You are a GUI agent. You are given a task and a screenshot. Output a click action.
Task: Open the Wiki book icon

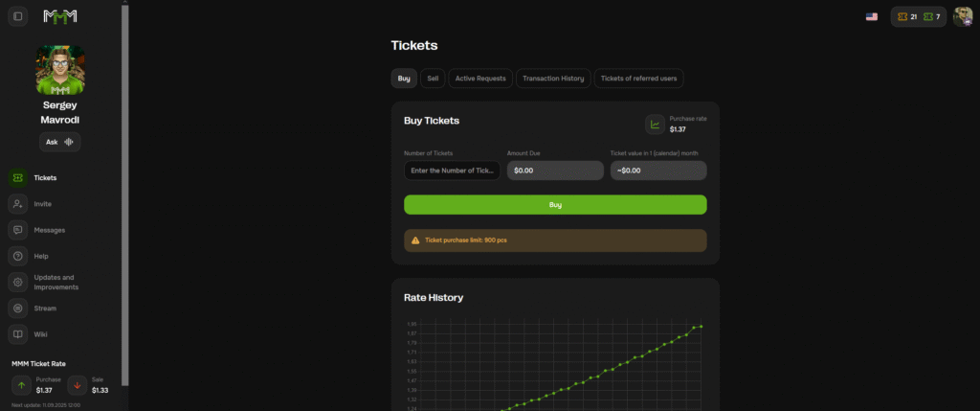pos(18,334)
